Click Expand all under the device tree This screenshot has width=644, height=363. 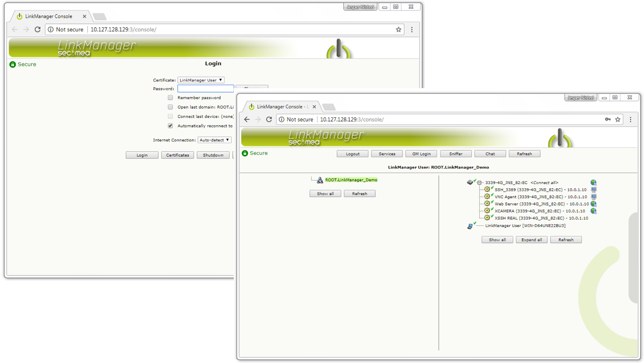[532, 240]
